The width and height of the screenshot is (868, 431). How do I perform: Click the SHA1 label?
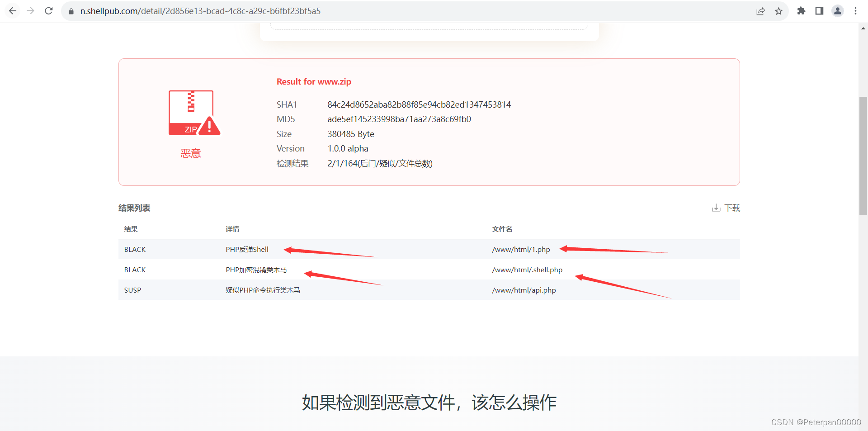[287, 104]
